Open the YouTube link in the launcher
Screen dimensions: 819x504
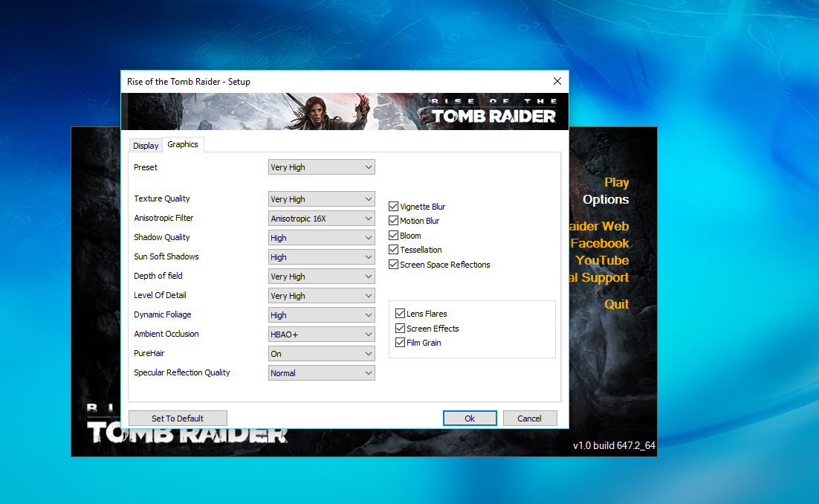pyautogui.click(x=602, y=260)
